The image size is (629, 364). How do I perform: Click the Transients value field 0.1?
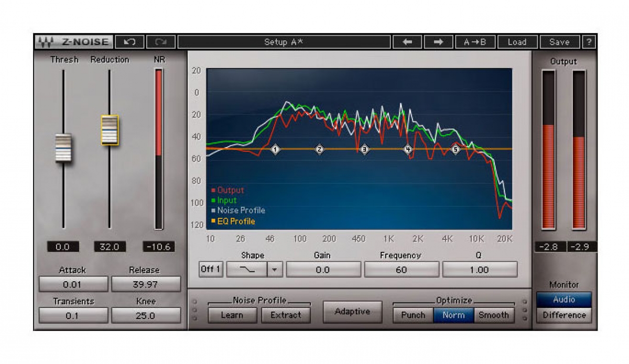tap(73, 315)
